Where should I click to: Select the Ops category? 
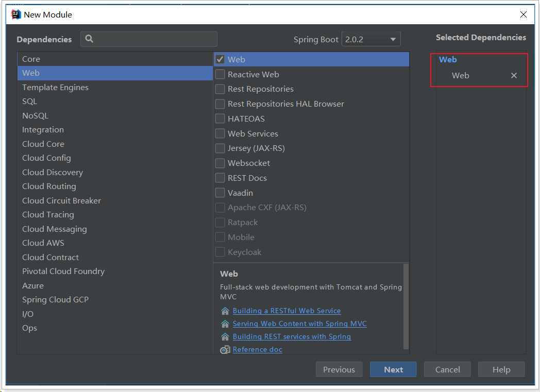pyautogui.click(x=115, y=328)
